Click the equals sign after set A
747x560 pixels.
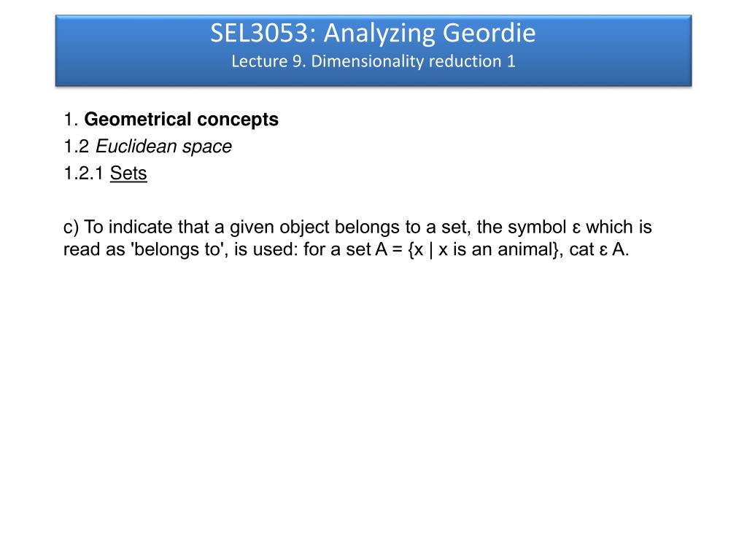398,250
